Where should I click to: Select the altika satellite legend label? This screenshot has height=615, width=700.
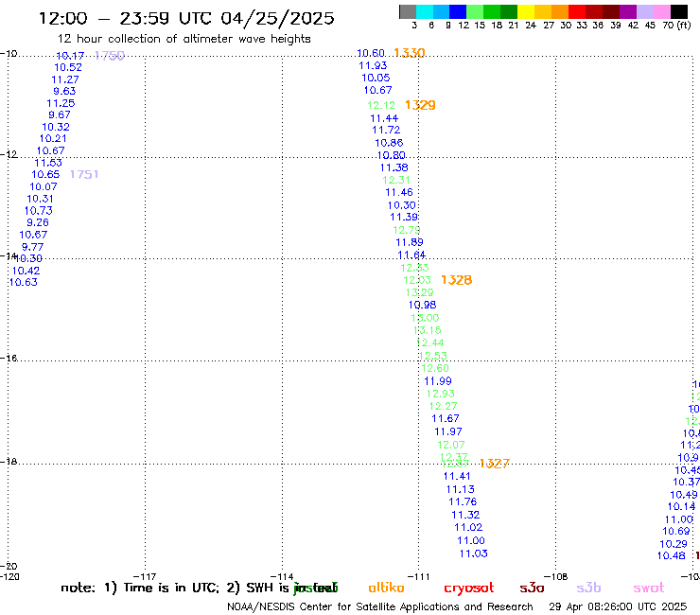pos(386,588)
